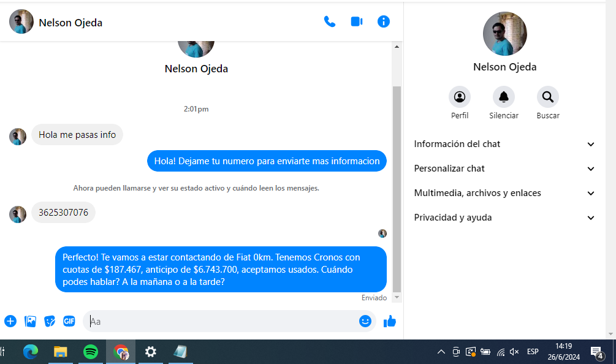Open the plus more-actions button
This screenshot has height=364, width=616.
10,321
